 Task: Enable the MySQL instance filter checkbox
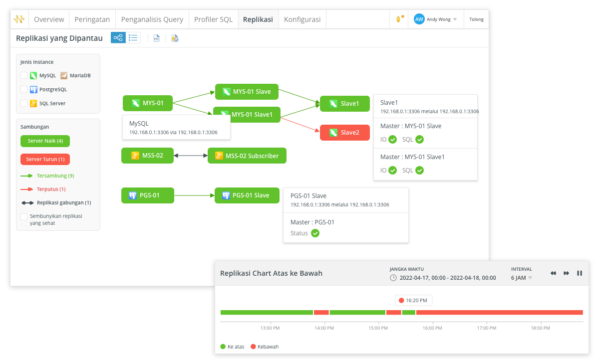[24, 76]
